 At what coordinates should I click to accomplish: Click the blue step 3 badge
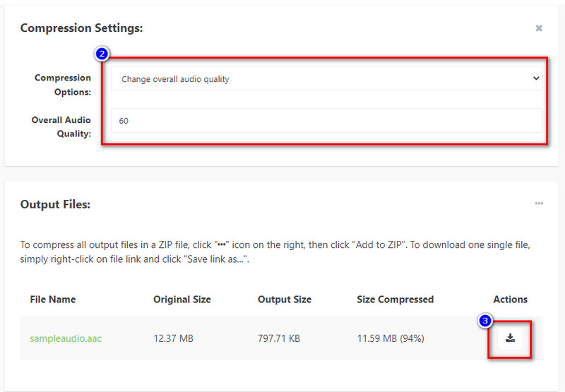click(x=485, y=321)
